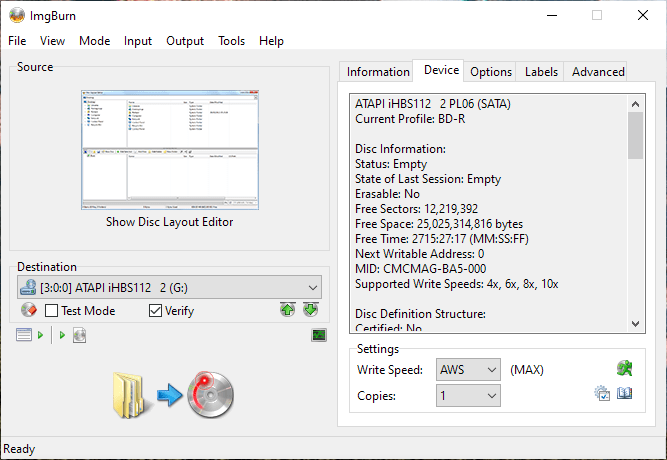Click the second green play arrow by disc icon

coord(62,335)
